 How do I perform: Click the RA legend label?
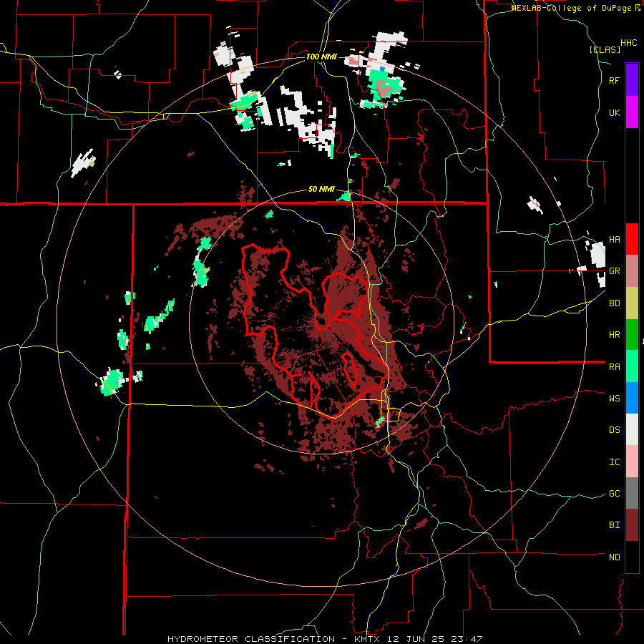(614, 367)
